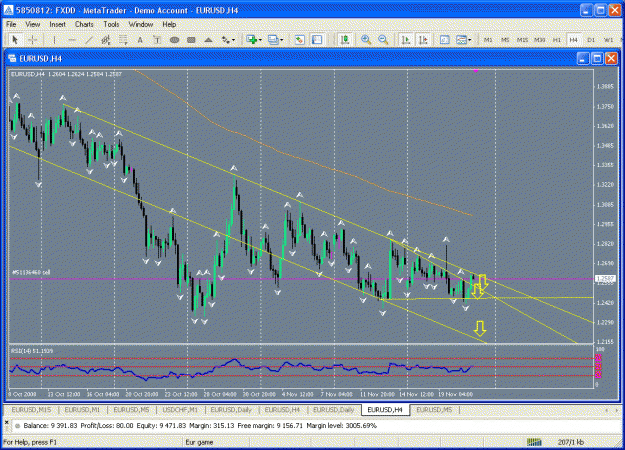Select the Vertical Line drawing tool
This screenshot has width=625, height=450.
coord(54,39)
